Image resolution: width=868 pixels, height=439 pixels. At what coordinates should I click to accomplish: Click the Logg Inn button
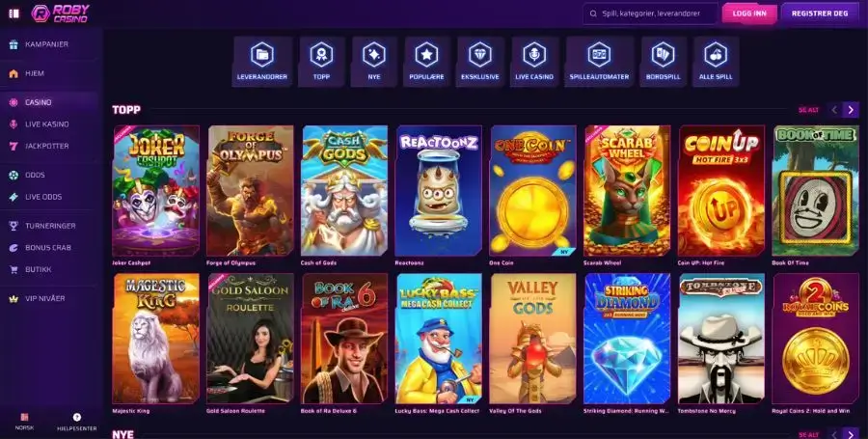749,14
